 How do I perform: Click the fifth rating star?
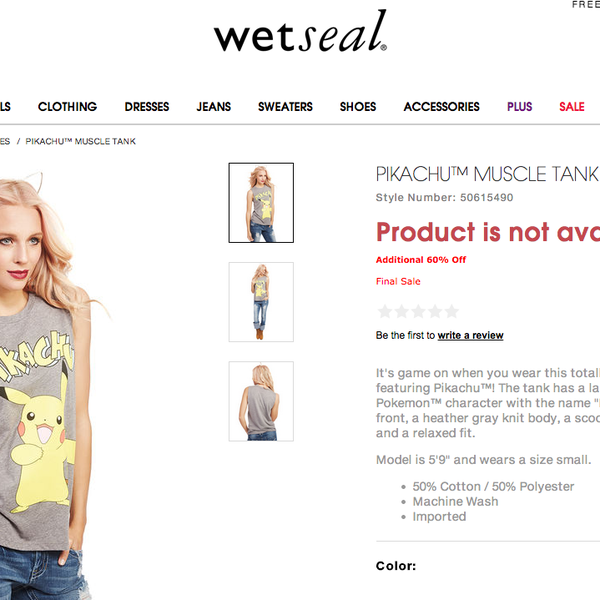click(452, 311)
